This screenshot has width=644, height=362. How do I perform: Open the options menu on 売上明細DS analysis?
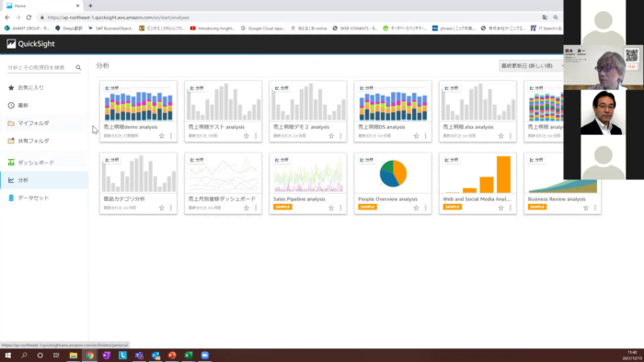point(425,136)
